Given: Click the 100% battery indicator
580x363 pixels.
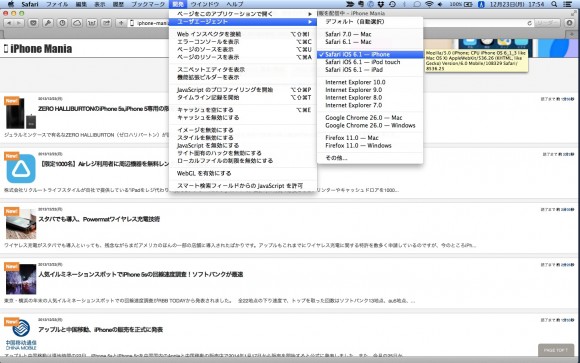Looking at the screenshot, I should tap(461, 4).
